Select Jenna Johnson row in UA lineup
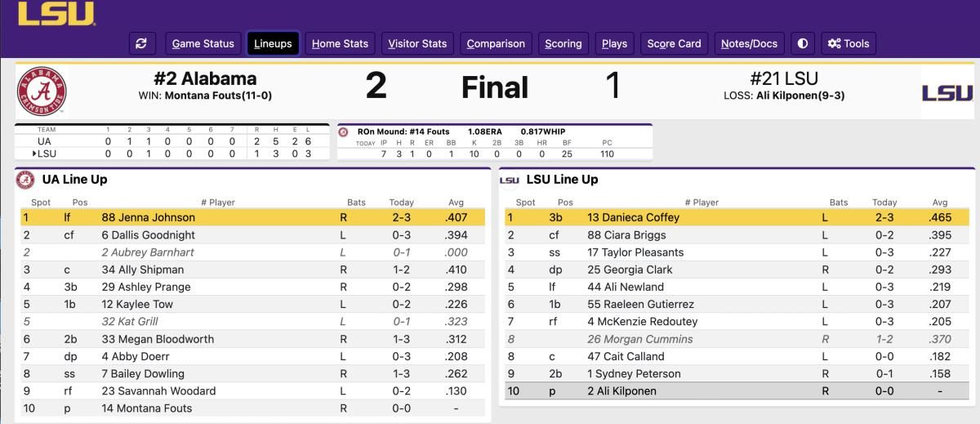This screenshot has width=980, height=424. 252,217
